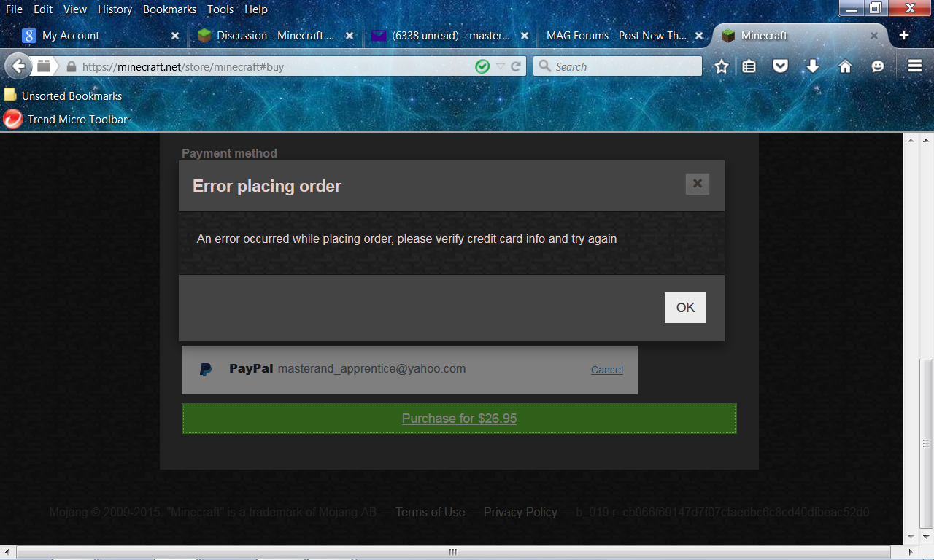
Task: Click the horizontal scrollbar left arrow
Action: point(7,551)
